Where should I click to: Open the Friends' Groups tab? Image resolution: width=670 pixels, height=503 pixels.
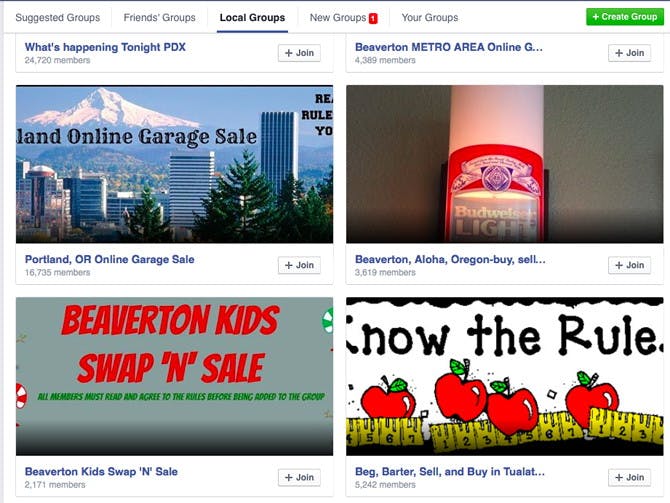(159, 18)
